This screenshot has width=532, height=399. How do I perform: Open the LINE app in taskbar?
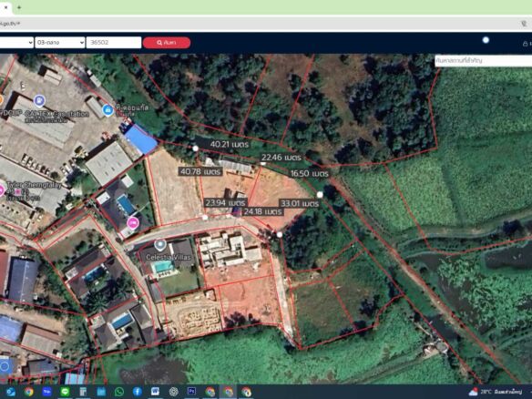click(x=65, y=392)
